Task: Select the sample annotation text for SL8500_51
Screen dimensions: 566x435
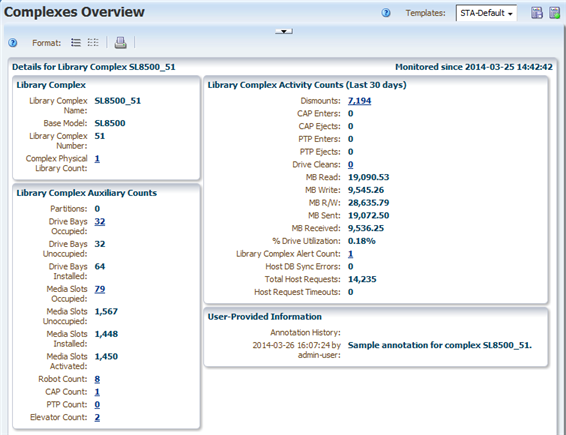Action: click(440, 345)
